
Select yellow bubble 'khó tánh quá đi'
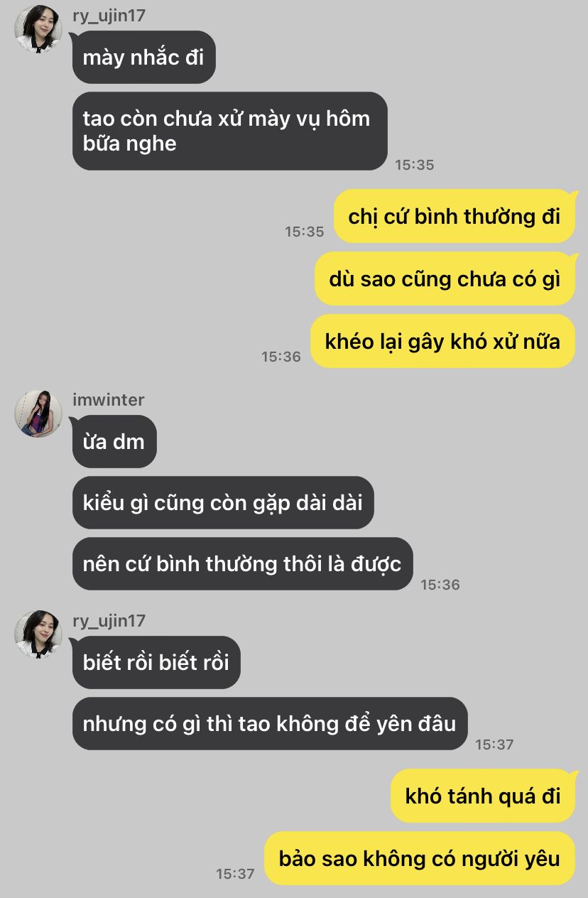[x=483, y=796]
